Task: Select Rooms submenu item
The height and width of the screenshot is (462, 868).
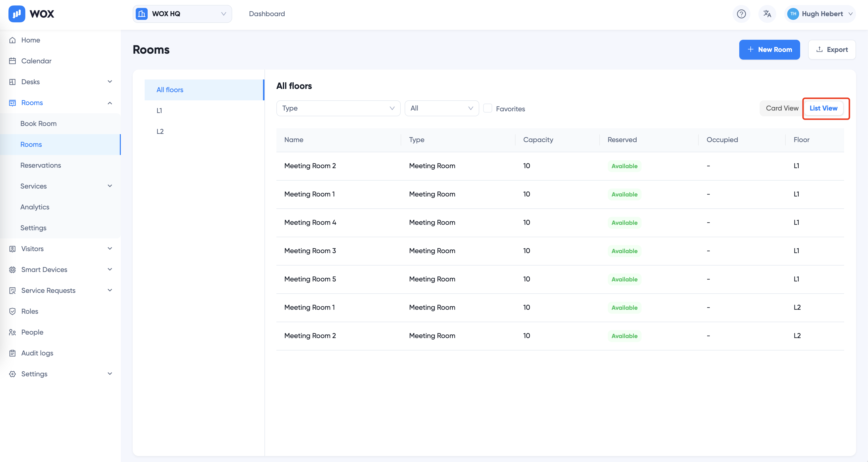Action: click(60, 145)
